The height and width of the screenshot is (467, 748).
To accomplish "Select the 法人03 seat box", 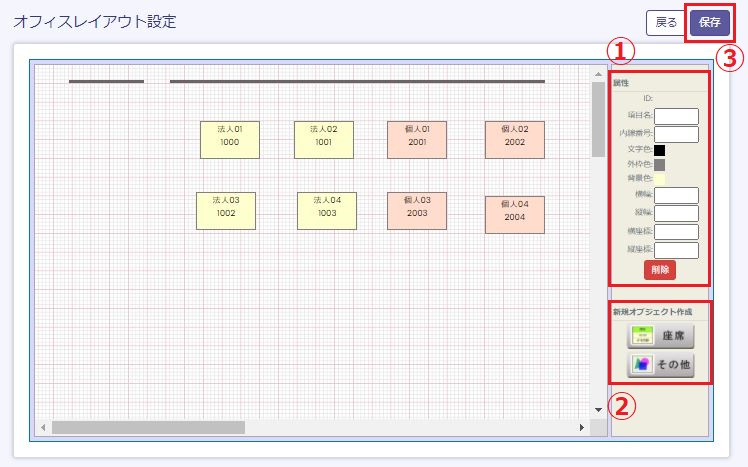I will (x=226, y=211).
